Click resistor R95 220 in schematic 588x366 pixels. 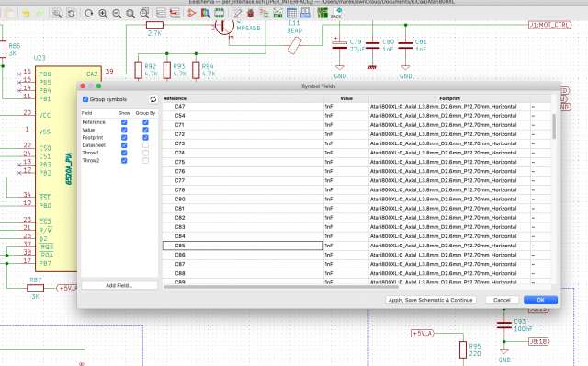pyautogui.click(x=463, y=349)
